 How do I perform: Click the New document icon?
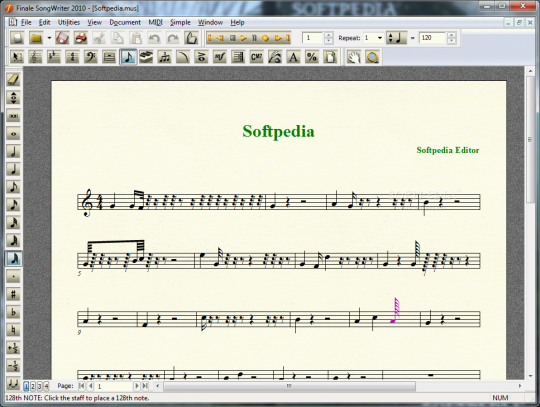pos(17,38)
